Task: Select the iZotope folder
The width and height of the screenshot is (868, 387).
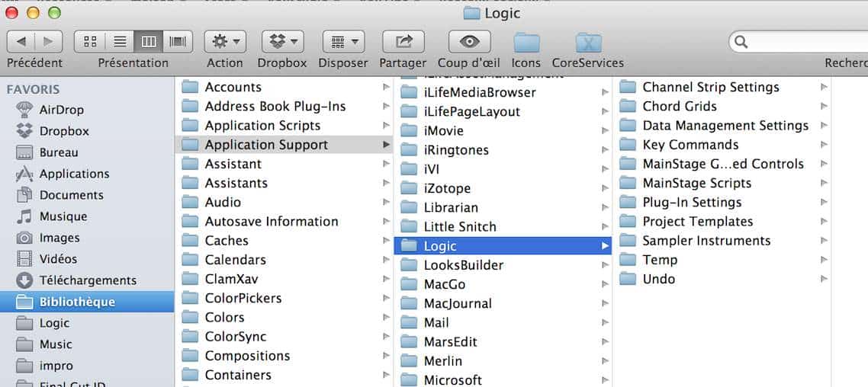Action: pos(503,188)
